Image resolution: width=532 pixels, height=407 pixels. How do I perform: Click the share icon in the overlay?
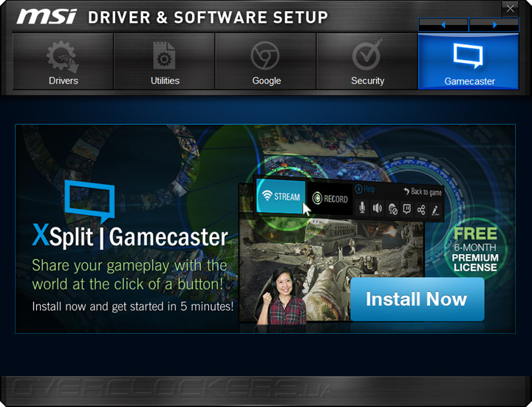click(421, 210)
